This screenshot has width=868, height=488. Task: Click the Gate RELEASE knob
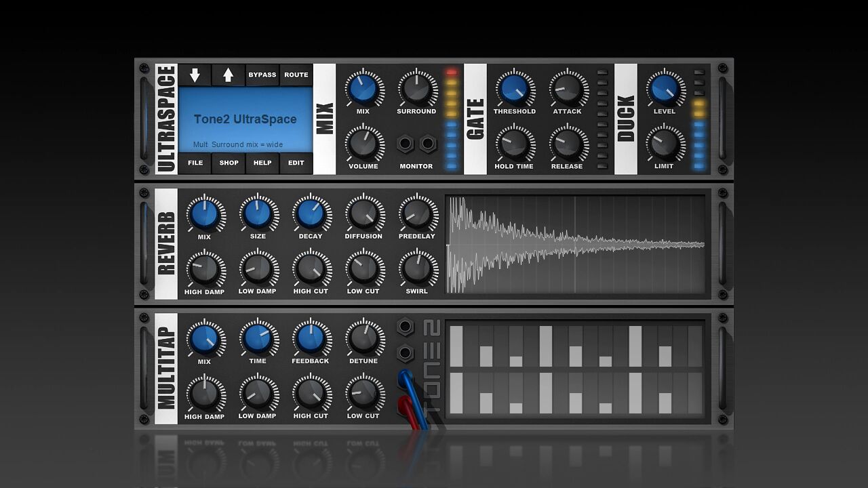point(567,143)
